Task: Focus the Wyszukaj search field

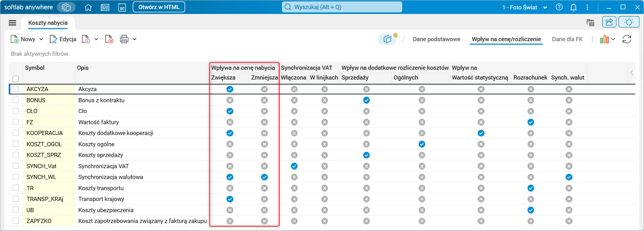Action: 342,7
